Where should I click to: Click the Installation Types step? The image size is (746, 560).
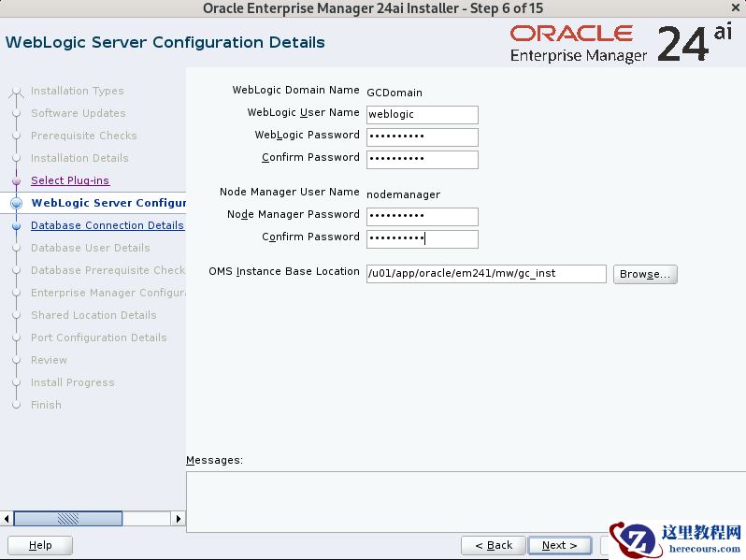[77, 91]
